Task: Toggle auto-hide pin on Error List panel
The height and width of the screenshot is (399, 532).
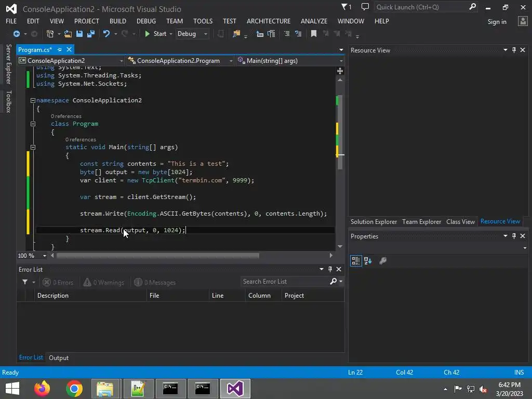Action: tap(330, 269)
